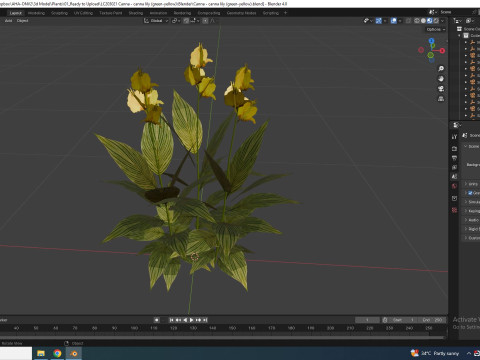480x360 pixels.
Task: Open the pivot point dropdown
Action: pyautogui.click(x=176, y=21)
